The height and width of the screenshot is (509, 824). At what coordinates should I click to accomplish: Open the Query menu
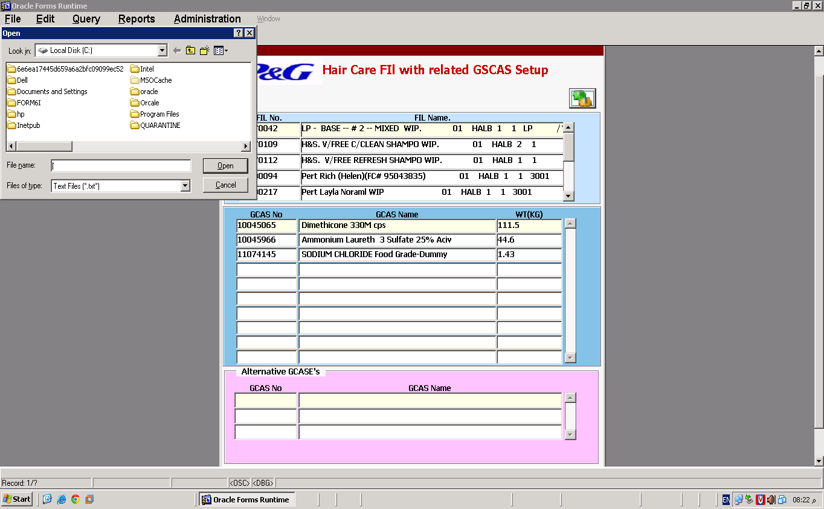click(86, 19)
